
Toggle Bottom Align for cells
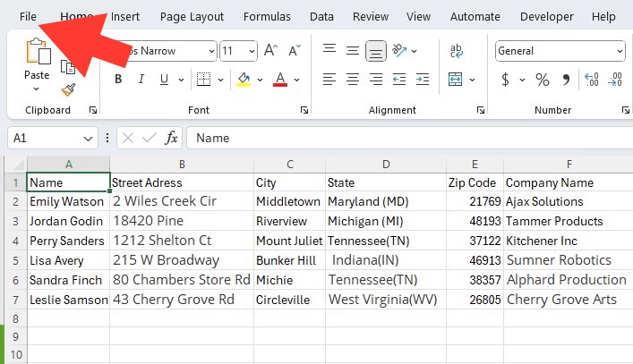(x=376, y=51)
